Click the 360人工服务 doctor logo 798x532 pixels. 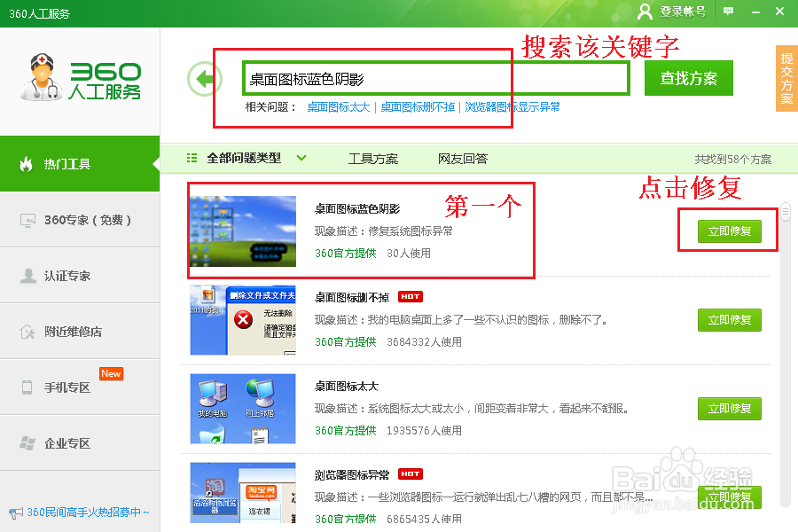(81, 77)
